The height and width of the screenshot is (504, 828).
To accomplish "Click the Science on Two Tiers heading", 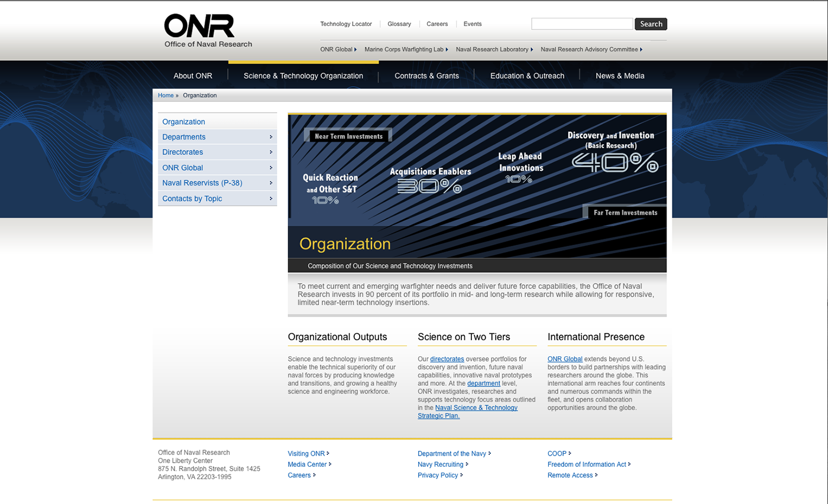I will [x=464, y=337].
